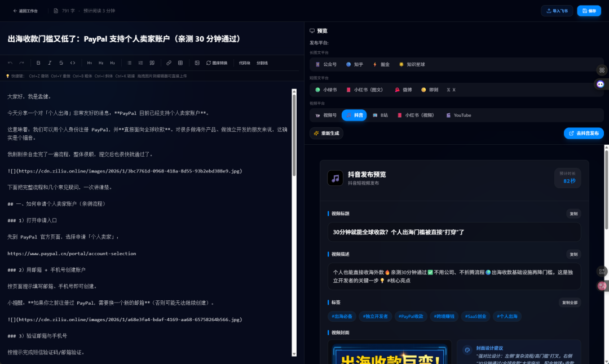
Task: Select the 微博 platform
Action: (x=403, y=90)
